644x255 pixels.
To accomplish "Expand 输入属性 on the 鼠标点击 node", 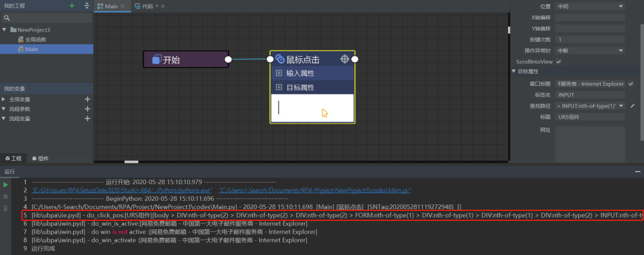I will [x=279, y=73].
